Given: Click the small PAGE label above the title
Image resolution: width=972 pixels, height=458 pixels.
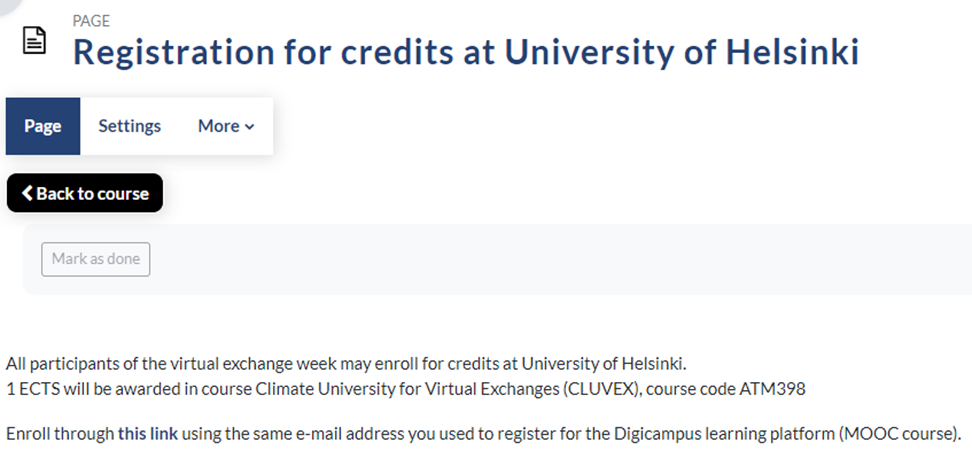Looking at the screenshot, I should 91,21.
